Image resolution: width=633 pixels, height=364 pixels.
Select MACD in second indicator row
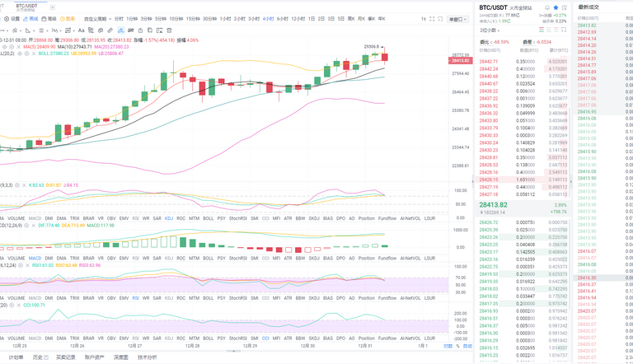[35, 259]
